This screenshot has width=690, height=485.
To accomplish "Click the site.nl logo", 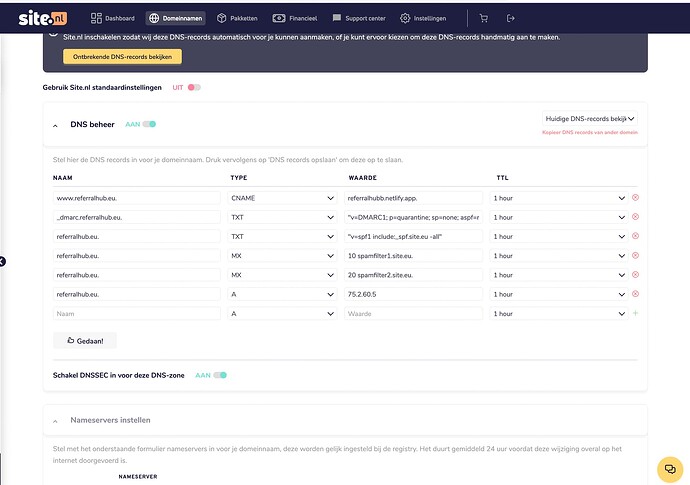I will [42, 18].
